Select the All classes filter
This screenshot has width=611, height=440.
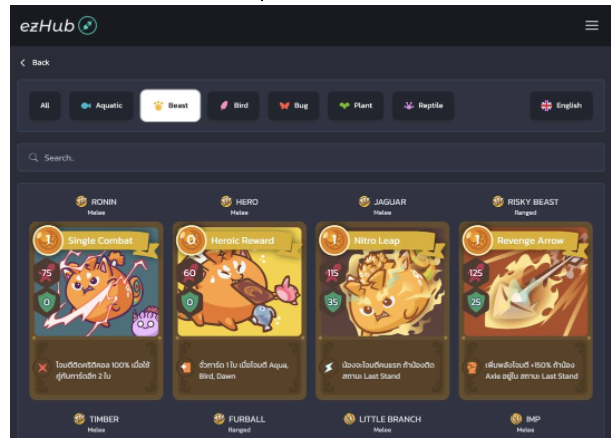click(x=45, y=106)
